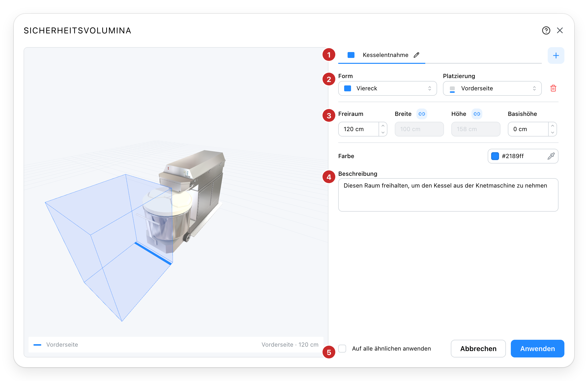588x381 pixels.
Task: Click the Abbrechen button
Action: click(478, 349)
